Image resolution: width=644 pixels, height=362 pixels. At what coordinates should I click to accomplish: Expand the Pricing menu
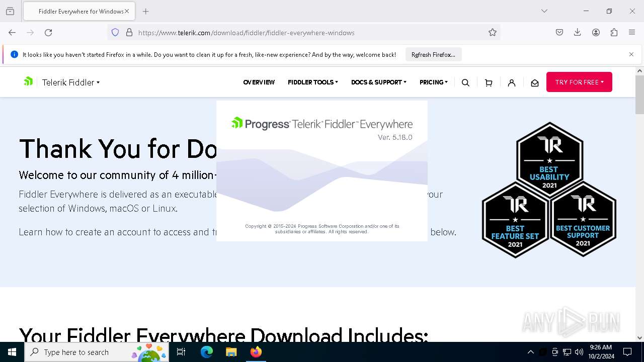click(434, 82)
